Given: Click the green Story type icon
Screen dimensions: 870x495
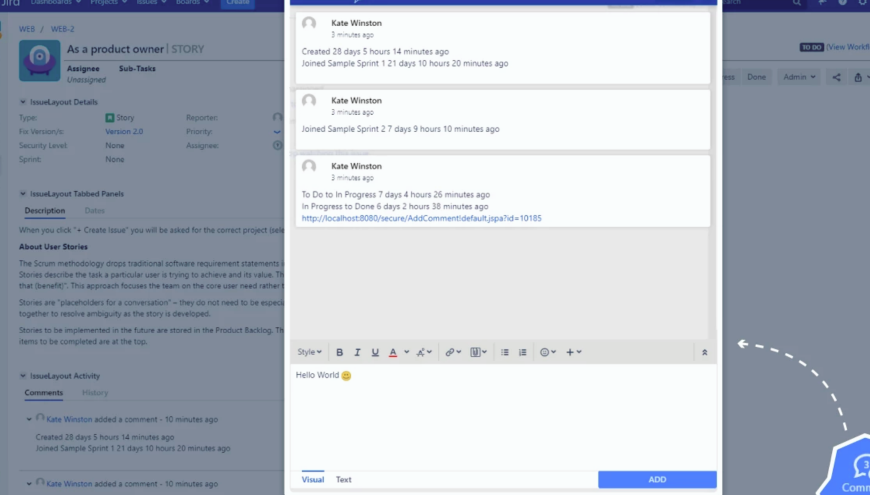Looking at the screenshot, I should point(110,118).
